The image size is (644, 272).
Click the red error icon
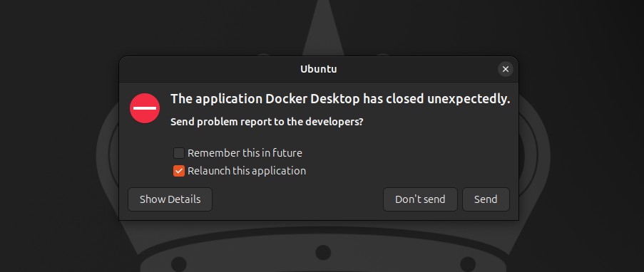coord(145,108)
